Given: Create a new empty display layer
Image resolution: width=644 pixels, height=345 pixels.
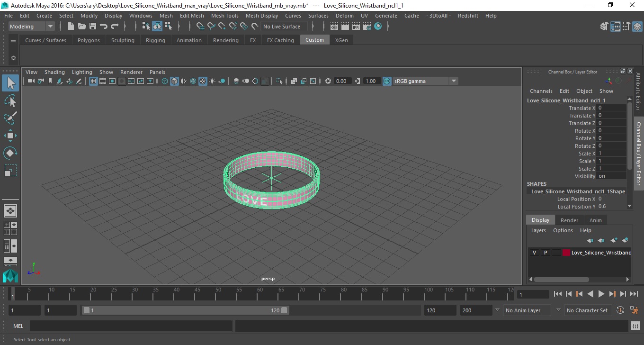Looking at the screenshot, I should (x=614, y=240).
